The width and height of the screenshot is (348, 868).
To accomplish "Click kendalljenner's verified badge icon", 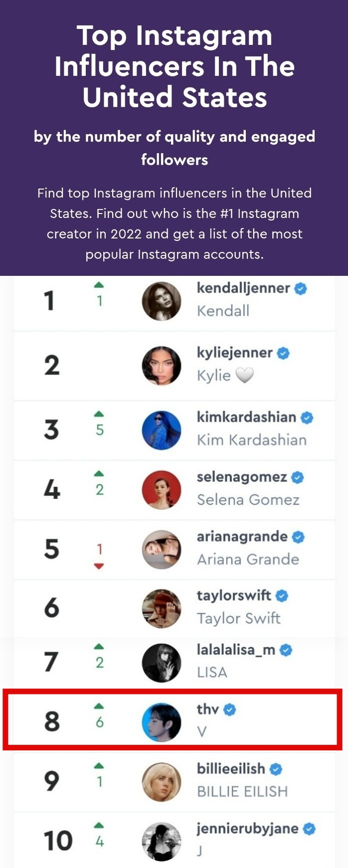I will pos(301,288).
